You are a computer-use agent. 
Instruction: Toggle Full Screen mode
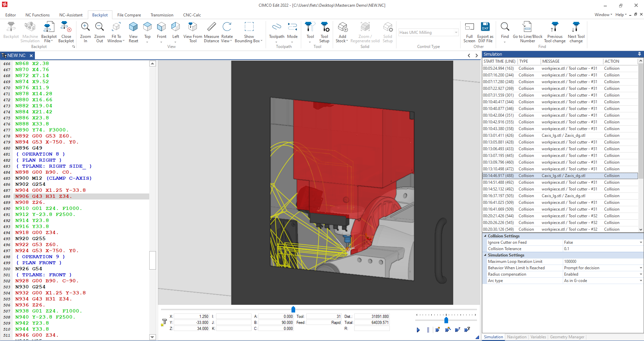click(x=469, y=32)
